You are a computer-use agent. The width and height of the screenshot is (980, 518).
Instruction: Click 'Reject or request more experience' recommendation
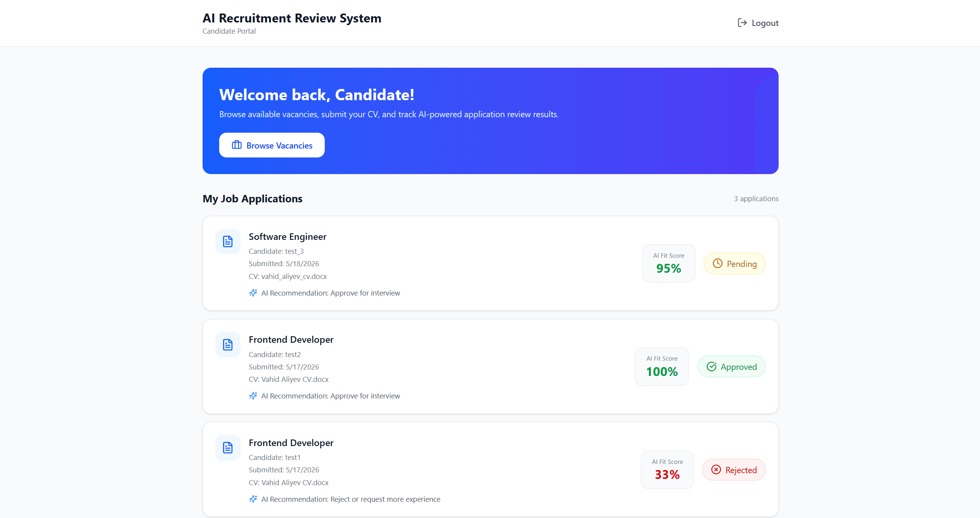[385, 499]
